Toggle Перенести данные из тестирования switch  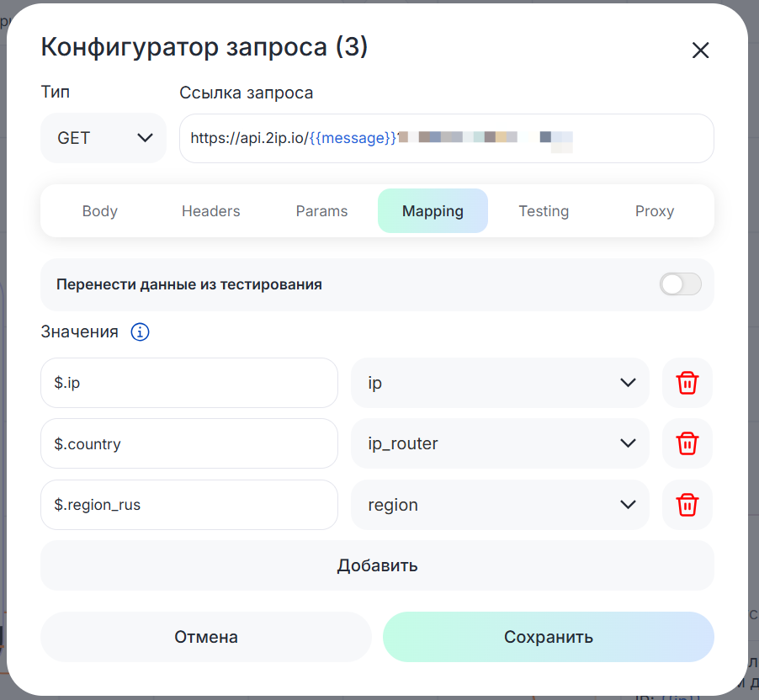[x=680, y=284]
